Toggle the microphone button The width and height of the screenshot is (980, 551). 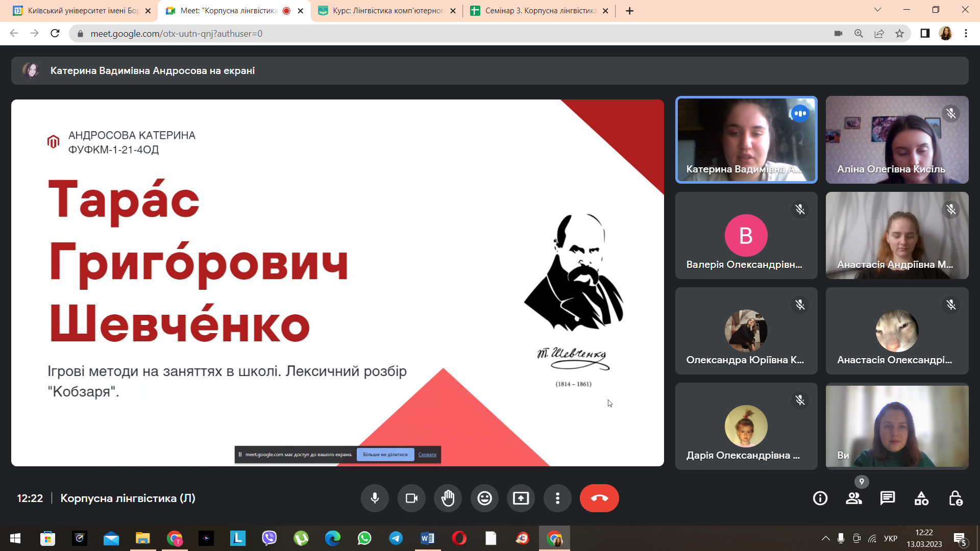[375, 498]
